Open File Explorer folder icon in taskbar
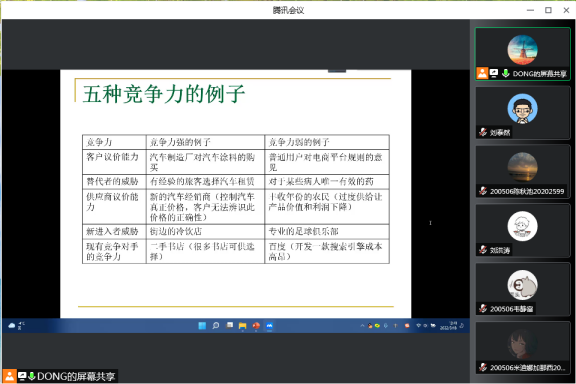The image size is (576, 384). [x=242, y=326]
